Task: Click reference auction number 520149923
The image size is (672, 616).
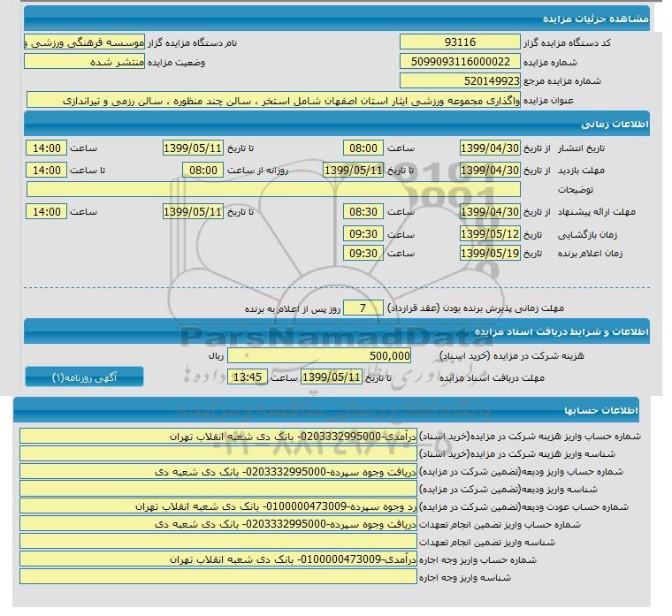Action: tap(460, 80)
